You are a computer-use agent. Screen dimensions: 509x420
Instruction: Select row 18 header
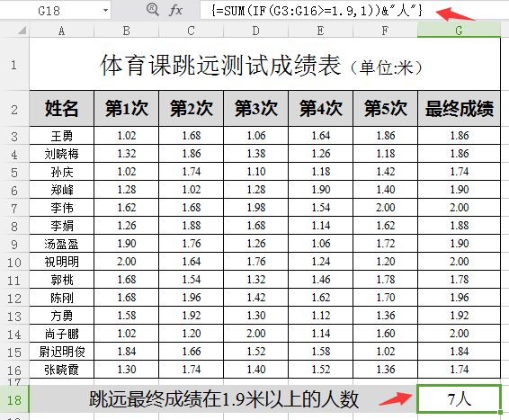(14, 399)
